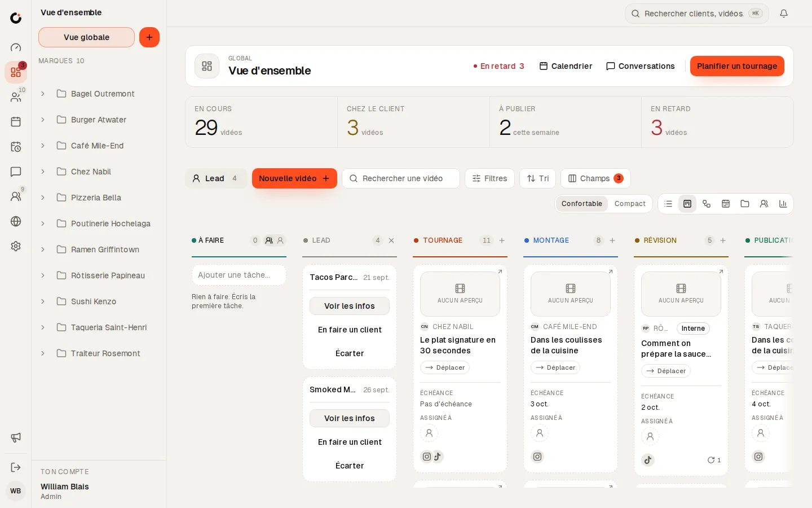Click the notifications bell icon

[784, 14]
